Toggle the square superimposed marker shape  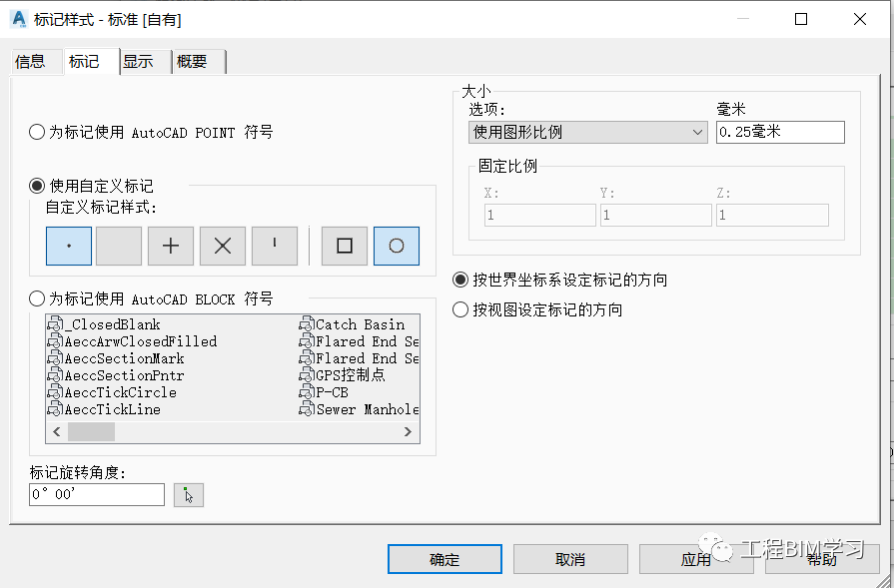point(345,247)
